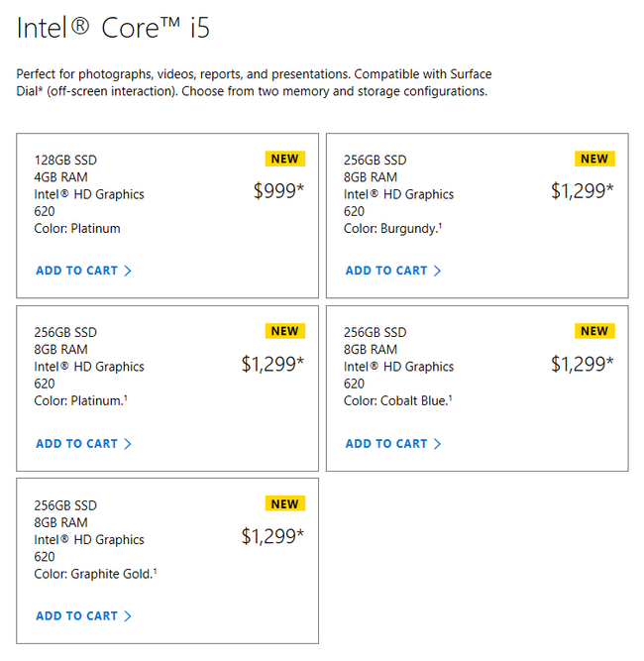
Task: Click the chevron beside the 256GB Platinum cart link
Action: click(128, 444)
